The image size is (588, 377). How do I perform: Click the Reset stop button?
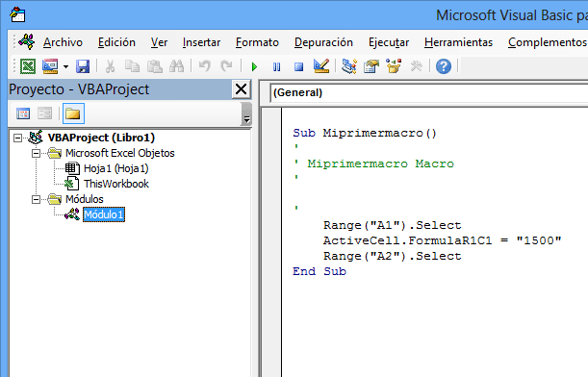point(299,67)
